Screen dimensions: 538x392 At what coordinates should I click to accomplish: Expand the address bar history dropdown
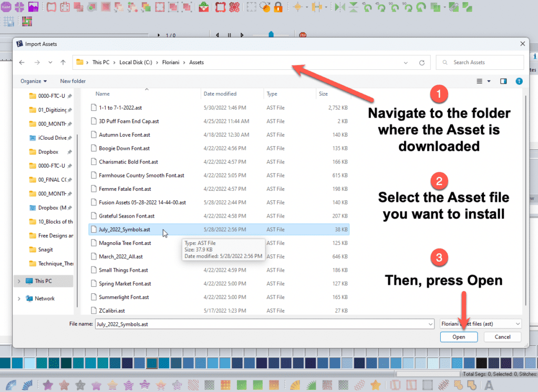point(406,63)
